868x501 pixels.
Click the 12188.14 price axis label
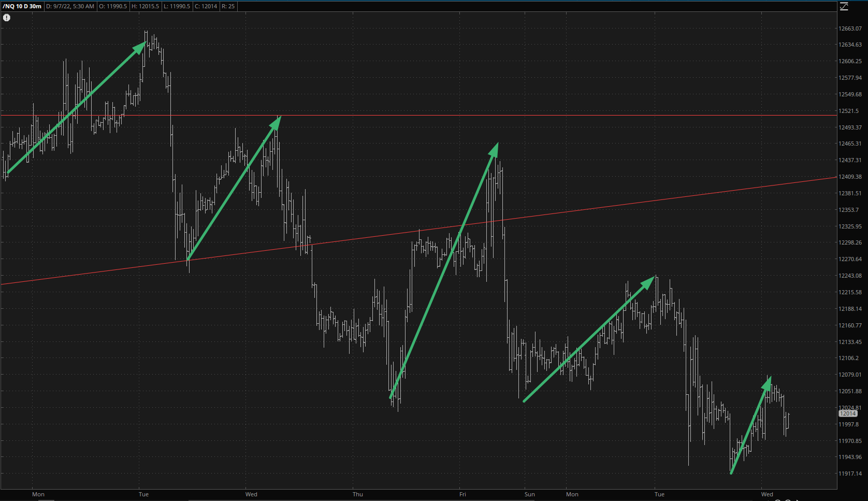pyautogui.click(x=850, y=309)
